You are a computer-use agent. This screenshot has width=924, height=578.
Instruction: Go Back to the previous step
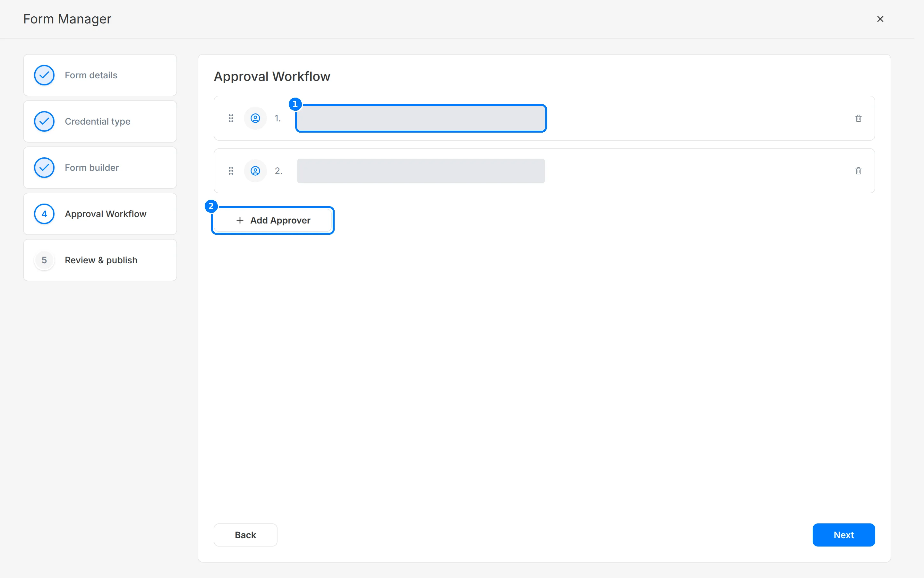pyautogui.click(x=245, y=535)
